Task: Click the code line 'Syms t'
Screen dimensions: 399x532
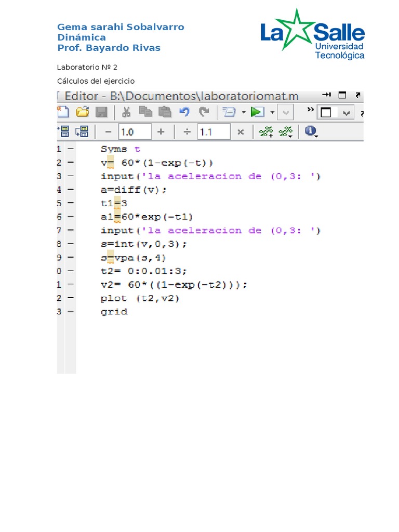Action: tap(121, 149)
